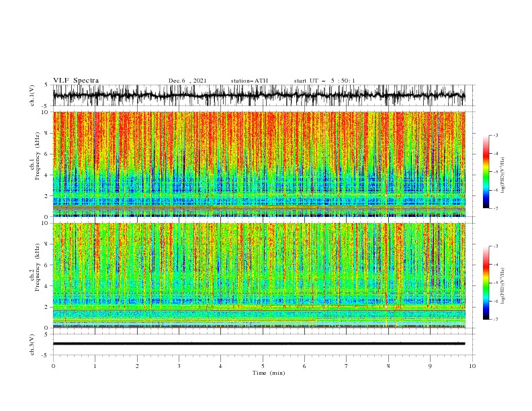Click time axis tick label "1"
532x411 pixels.
[95, 366]
